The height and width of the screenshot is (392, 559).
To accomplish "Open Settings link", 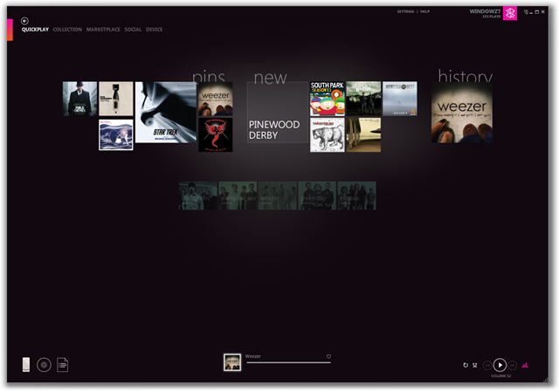I will tap(405, 11).
